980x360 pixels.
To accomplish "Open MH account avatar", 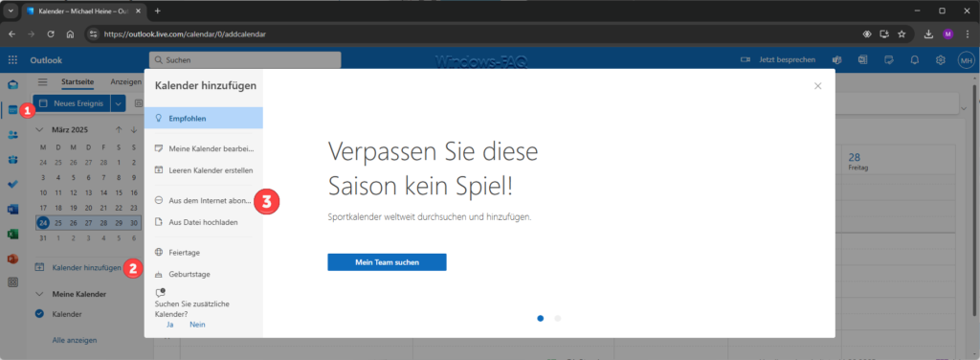I will [967, 60].
